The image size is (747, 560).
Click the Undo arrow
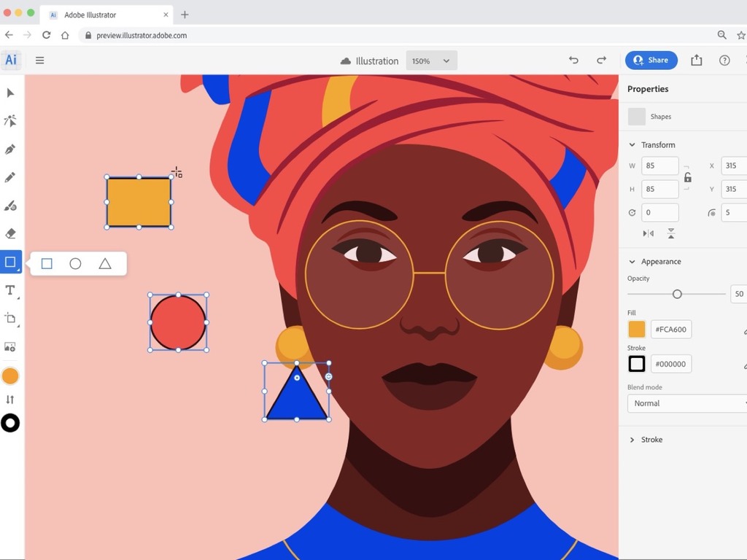coord(573,60)
